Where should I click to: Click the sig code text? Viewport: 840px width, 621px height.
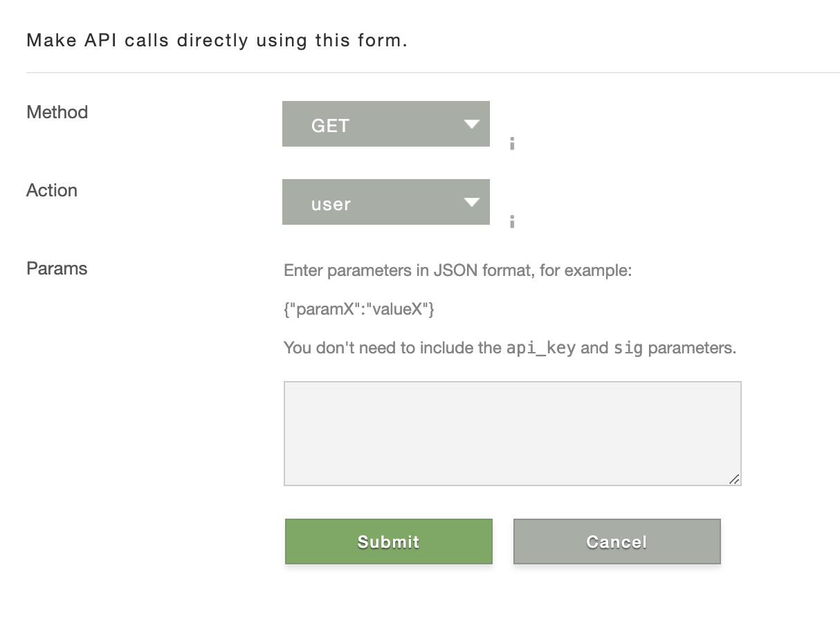628,348
